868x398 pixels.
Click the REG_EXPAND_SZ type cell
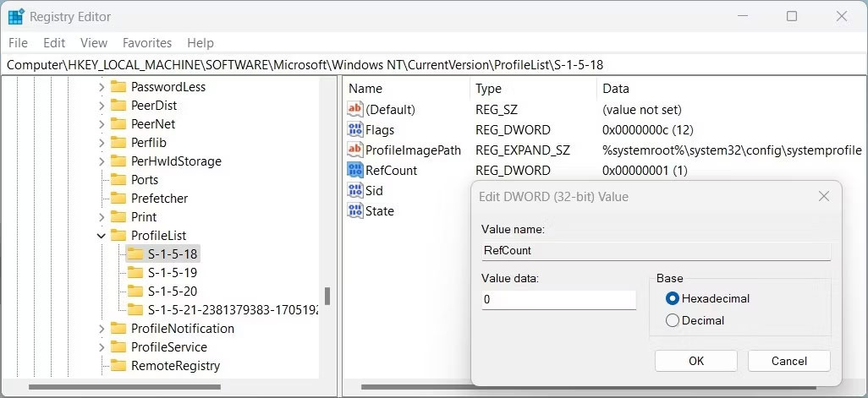point(523,150)
